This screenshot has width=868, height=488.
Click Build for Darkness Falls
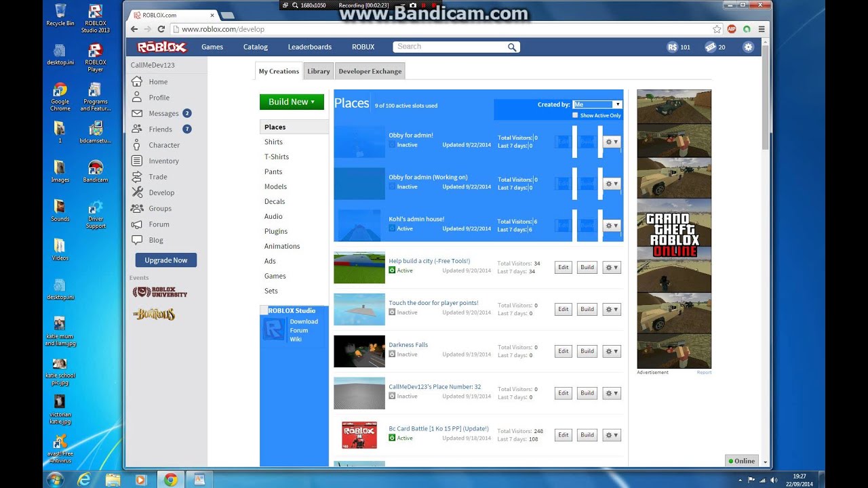(587, 351)
